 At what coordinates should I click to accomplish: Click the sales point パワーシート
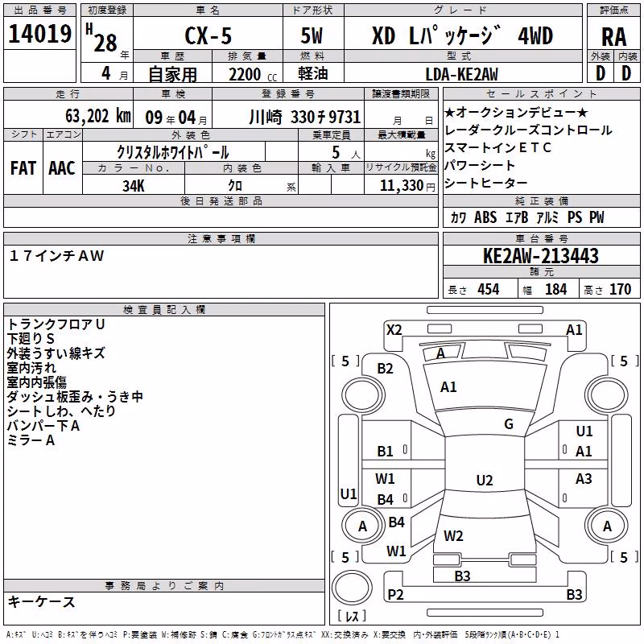[480, 166]
